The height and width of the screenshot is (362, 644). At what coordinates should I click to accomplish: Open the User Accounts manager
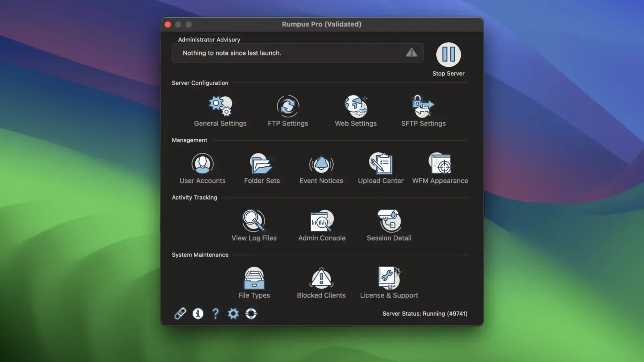(202, 164)
